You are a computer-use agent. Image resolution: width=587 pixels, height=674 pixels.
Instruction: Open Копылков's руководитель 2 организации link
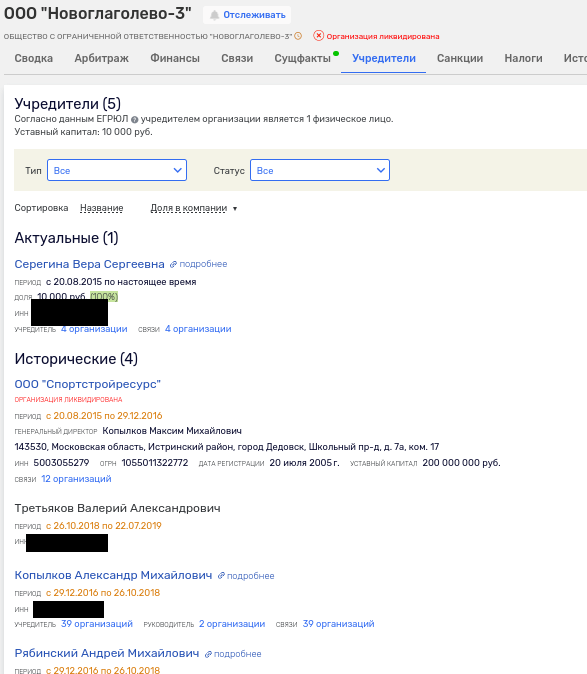point(232,624)
